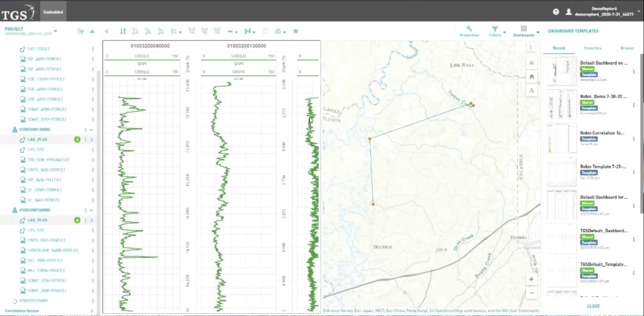Open options for Robin Correlation template
Image resolution: width=644 pixels, height=316 pixels.
point(634,139)
